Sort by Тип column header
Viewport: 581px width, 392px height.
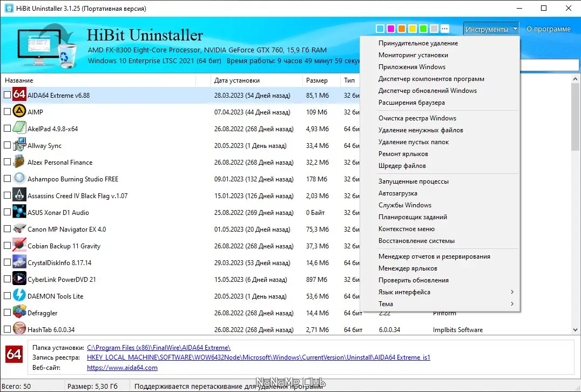tap(350, 80)
